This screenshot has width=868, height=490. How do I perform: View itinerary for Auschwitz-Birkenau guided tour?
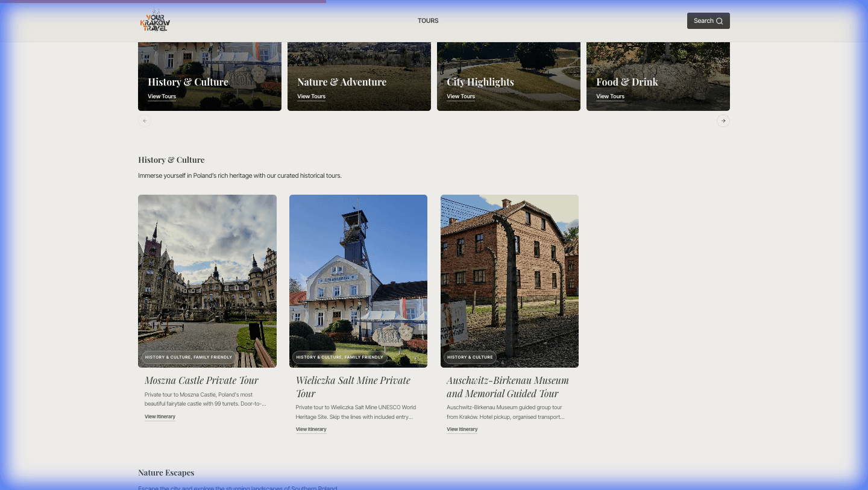[462, 429]
